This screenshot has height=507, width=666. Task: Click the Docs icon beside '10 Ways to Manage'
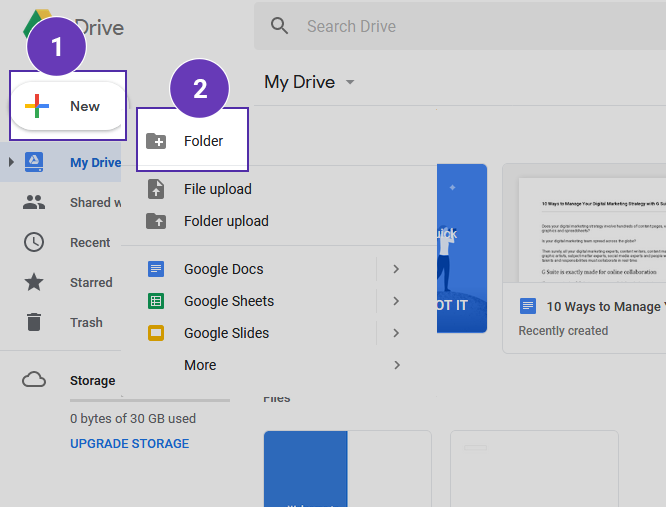[x=528, y=306]
